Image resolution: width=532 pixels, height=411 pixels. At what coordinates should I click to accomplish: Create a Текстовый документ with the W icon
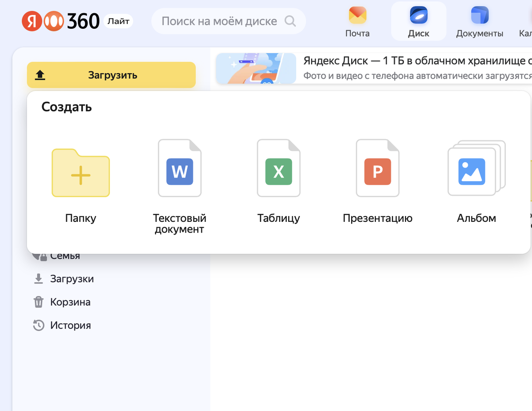180,167
